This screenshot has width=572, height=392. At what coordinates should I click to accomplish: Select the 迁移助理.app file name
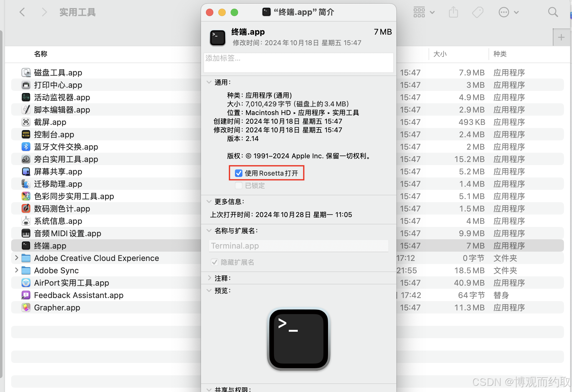[x=58, y=184]
